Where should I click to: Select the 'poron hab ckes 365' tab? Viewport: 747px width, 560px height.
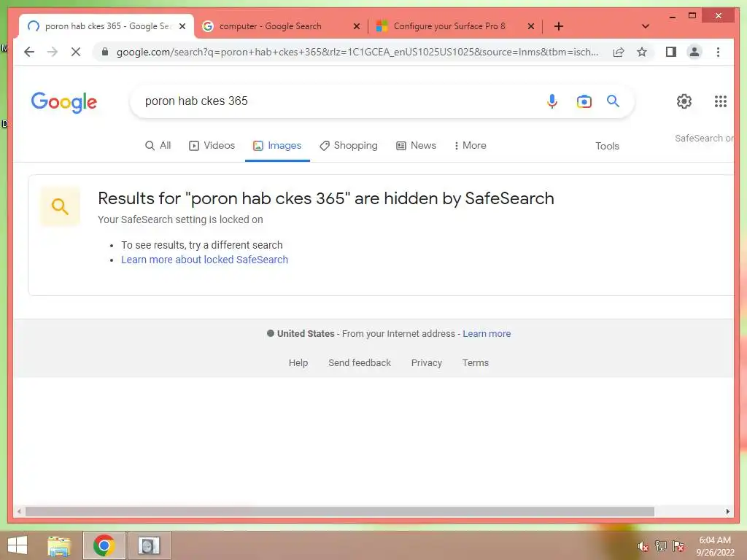107,26
